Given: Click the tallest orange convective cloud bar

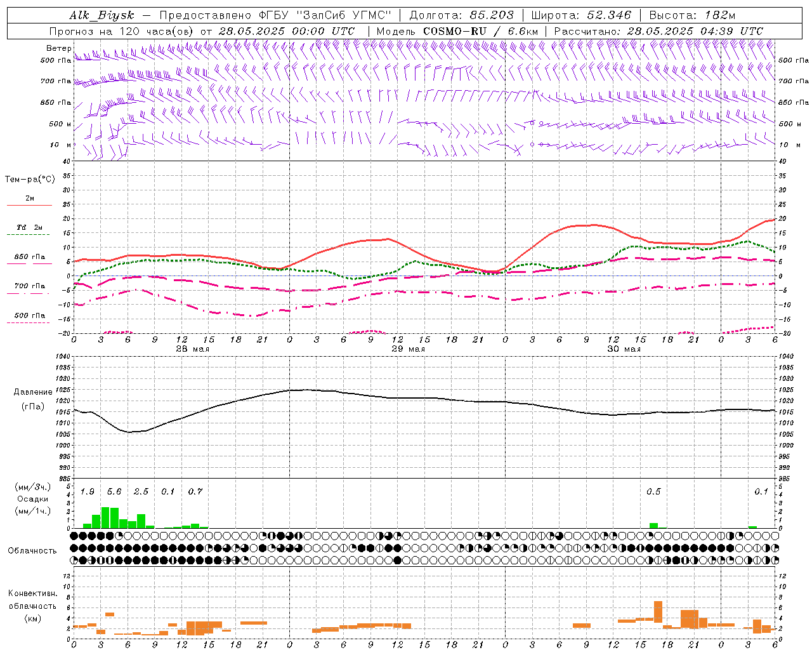Looking at the screenshot, I should click(658, 612).
